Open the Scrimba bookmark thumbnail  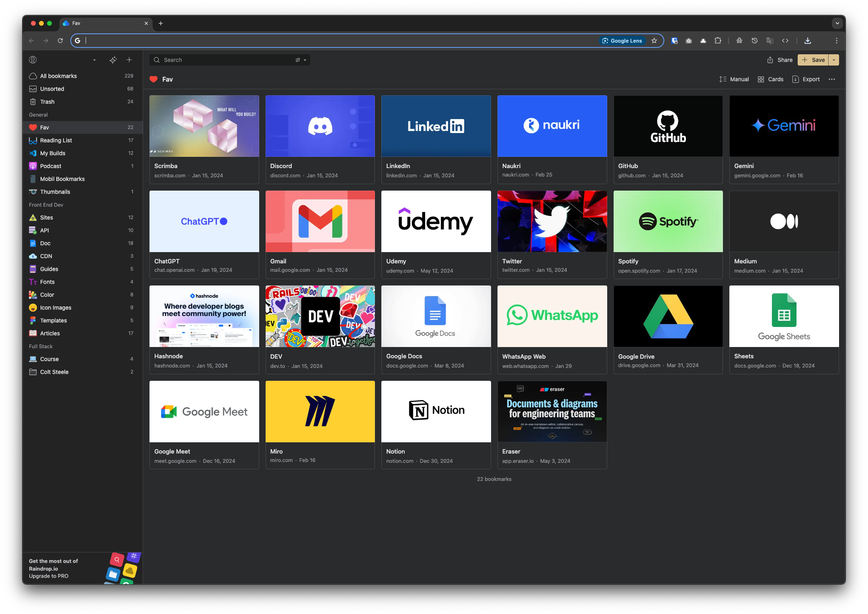coord(204,126)
